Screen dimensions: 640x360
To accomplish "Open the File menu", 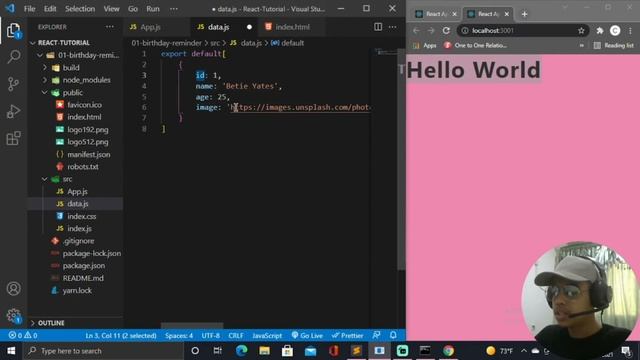I will pos(29,9).
